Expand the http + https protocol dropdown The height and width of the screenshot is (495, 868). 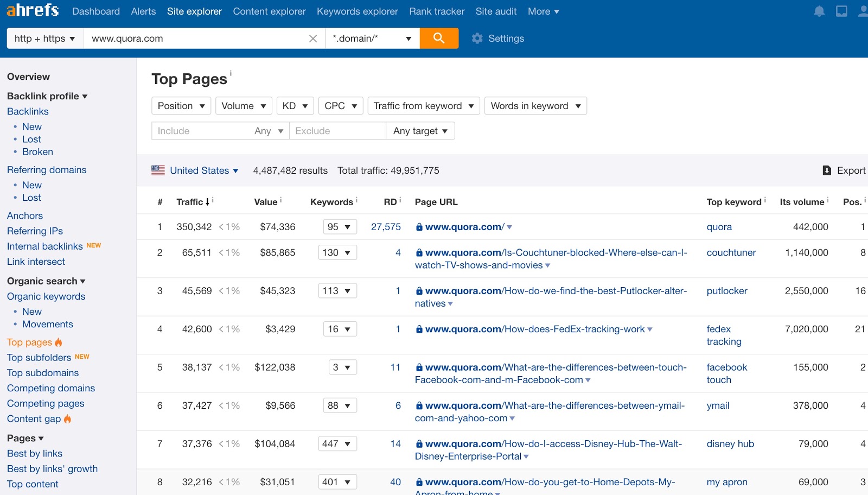coord(44,38)
